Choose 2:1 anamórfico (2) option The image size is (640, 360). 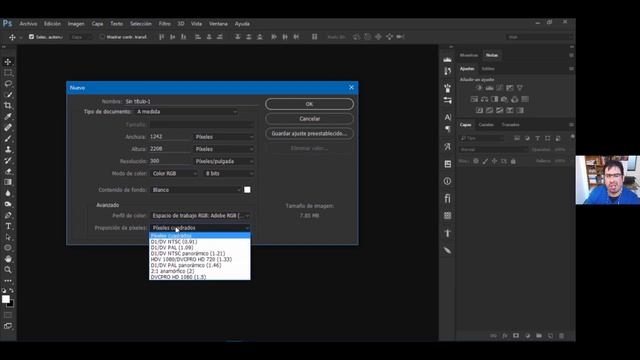pyautogui.click(x=200, y=271)
